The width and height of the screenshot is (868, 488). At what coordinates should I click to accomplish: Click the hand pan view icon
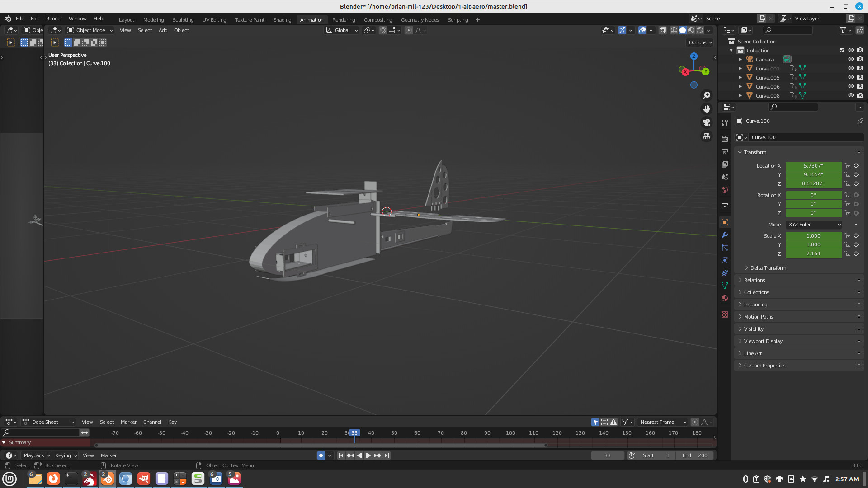707,109
